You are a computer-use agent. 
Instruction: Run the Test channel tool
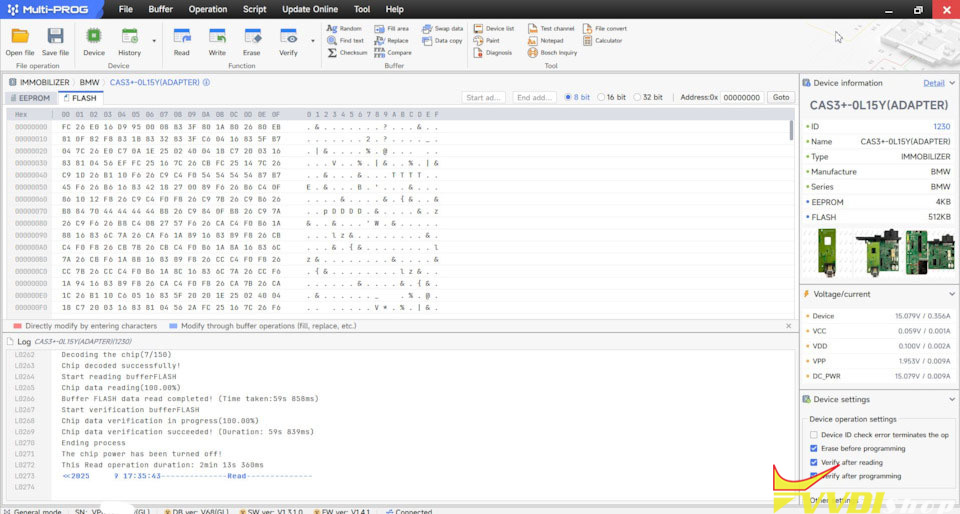551,29
